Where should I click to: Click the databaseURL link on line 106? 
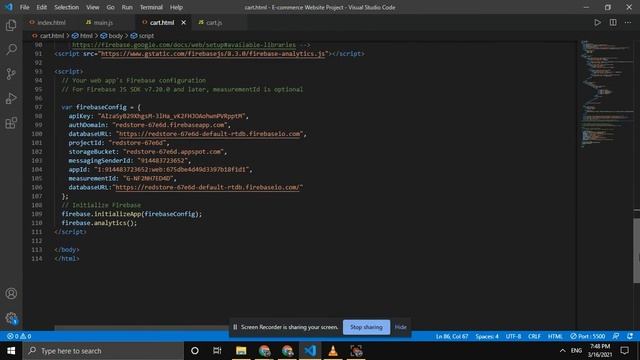(x=208, y=187)
